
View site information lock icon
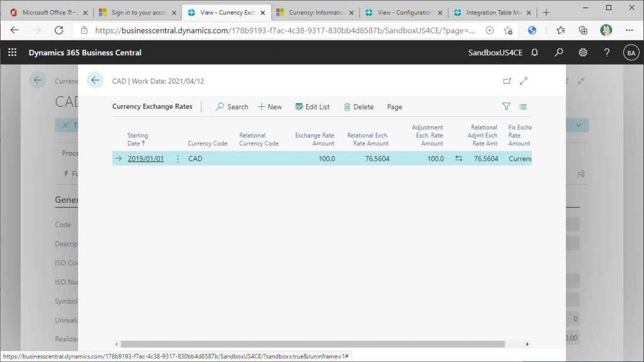[84, 30]
